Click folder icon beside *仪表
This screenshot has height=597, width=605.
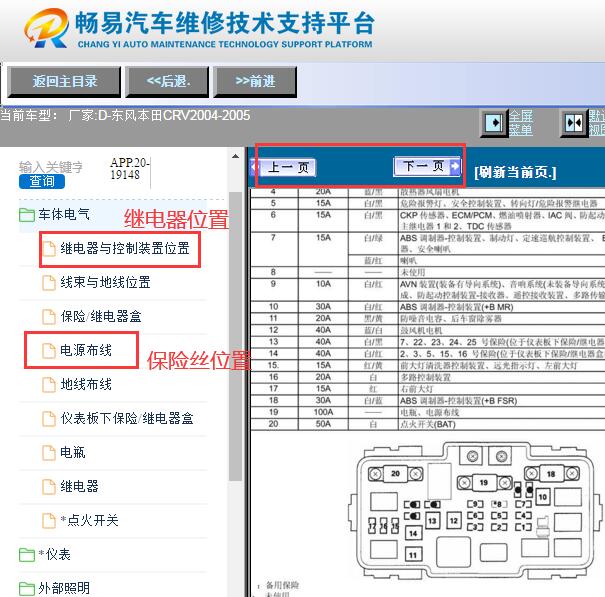click(27, 555)
